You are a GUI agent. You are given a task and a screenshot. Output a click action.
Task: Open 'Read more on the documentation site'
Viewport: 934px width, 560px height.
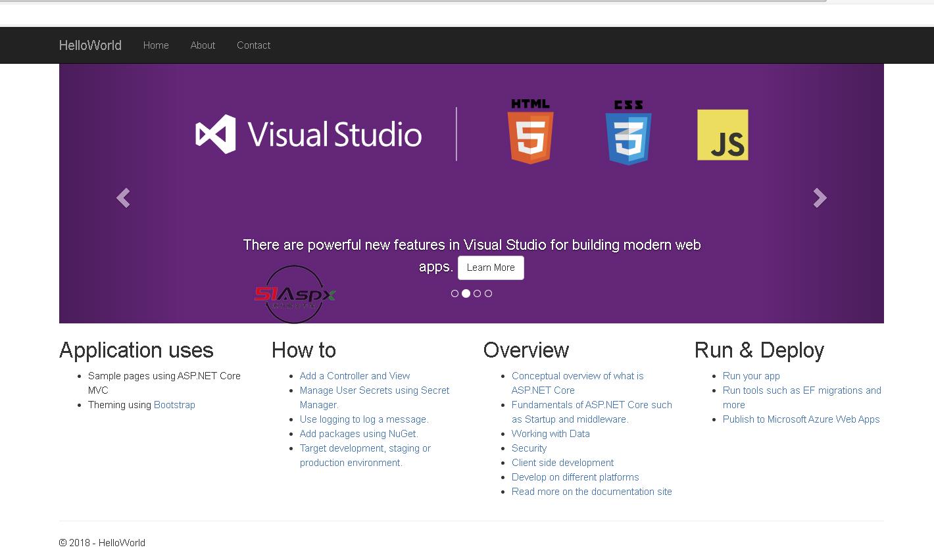[x=591, y=492]
